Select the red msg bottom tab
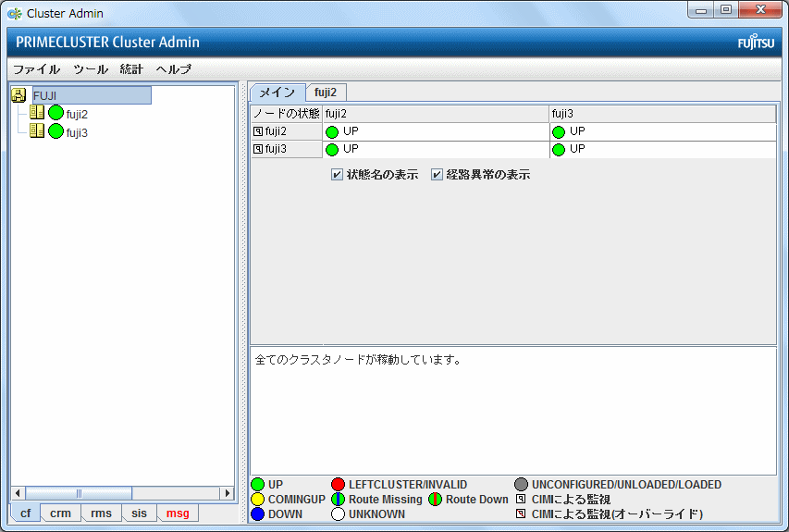 pos(178,513)
